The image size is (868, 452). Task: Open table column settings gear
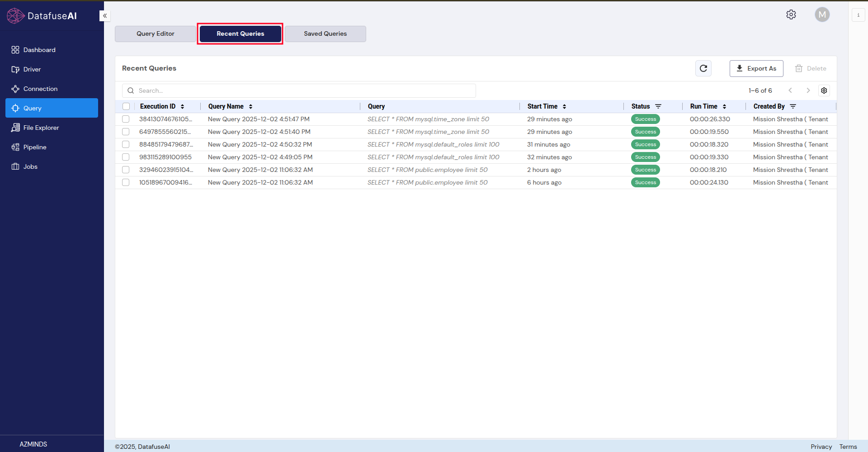824,90
